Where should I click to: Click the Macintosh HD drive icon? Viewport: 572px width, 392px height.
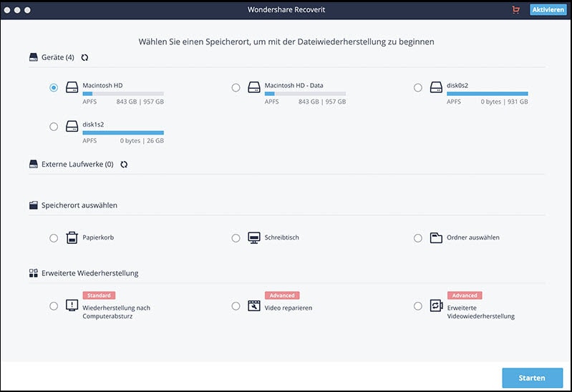pos(72,87)
